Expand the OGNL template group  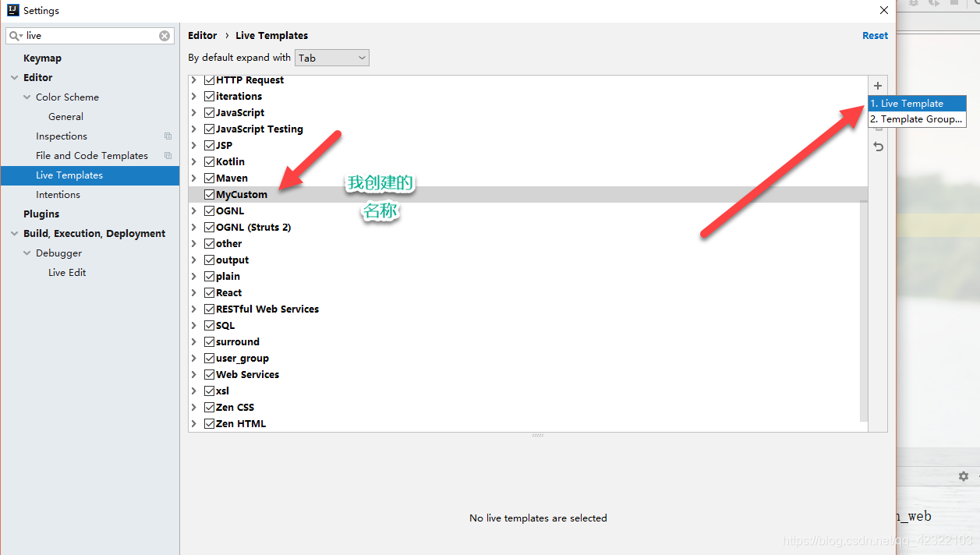(194, 210)
